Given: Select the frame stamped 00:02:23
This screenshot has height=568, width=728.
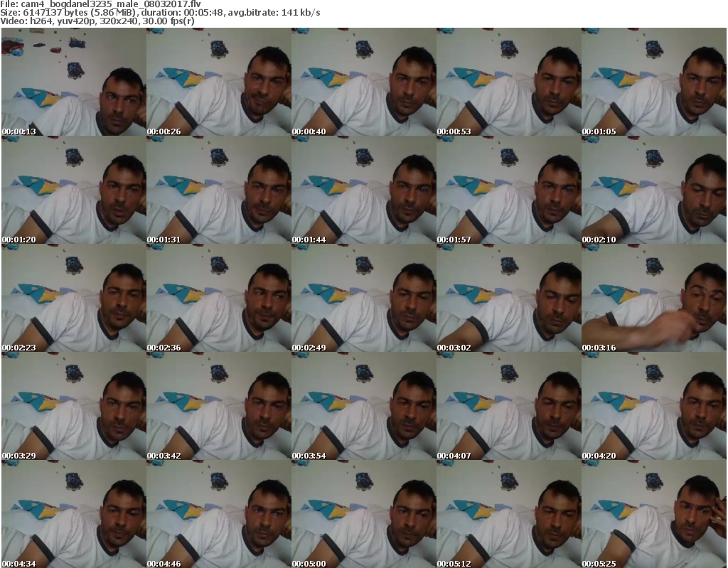Looking at the screenshot, I should pyautogui.click(x=74, y=298).
